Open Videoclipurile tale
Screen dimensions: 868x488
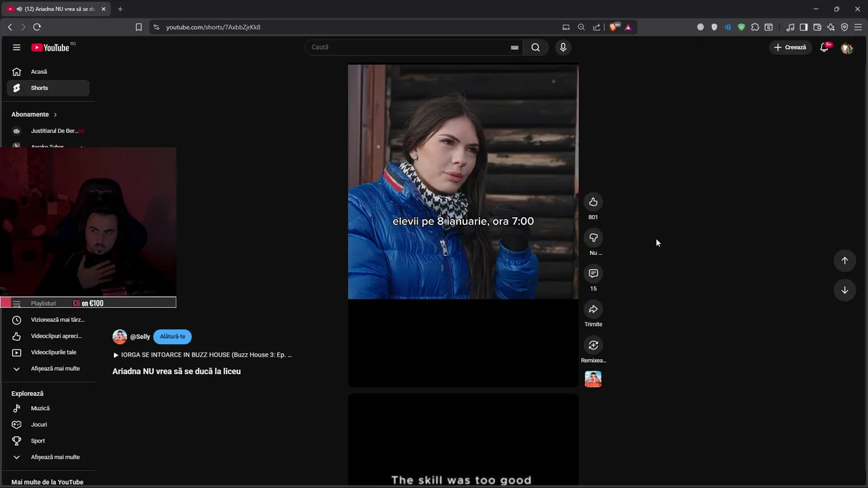click(x=48, y=352)
